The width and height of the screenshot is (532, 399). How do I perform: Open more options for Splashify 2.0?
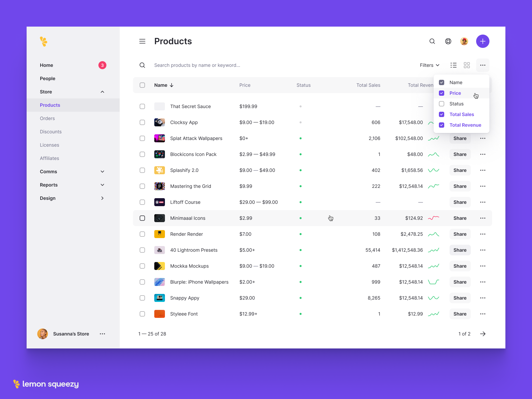coord(483,170)
